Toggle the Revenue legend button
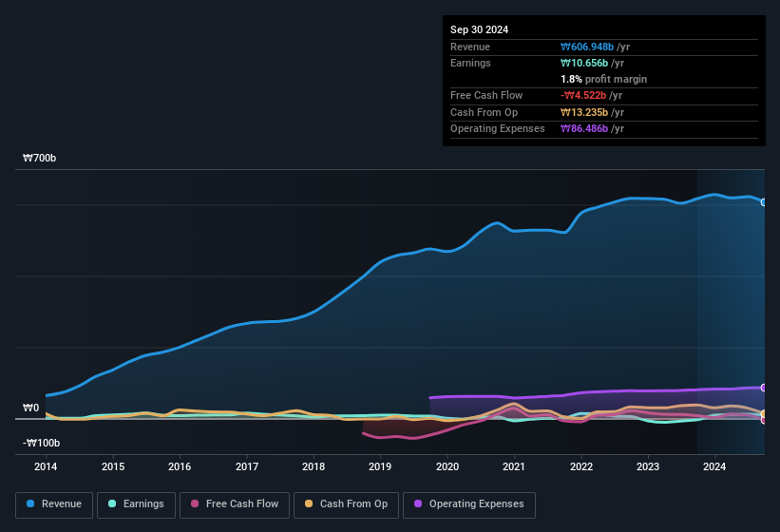This screenshot has height=532, width=780. (x=54, y=504)
